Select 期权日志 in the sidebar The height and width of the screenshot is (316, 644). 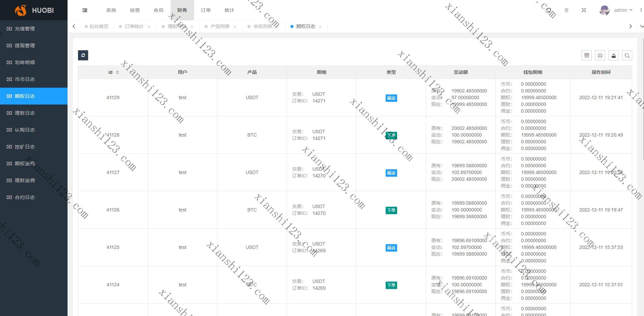(x=34, y=96)
